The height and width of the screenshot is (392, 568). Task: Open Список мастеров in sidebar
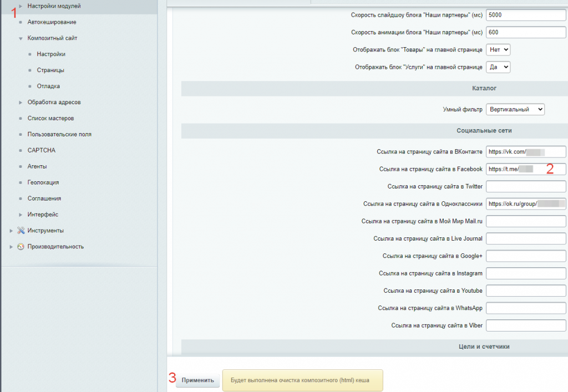(50, 118)
